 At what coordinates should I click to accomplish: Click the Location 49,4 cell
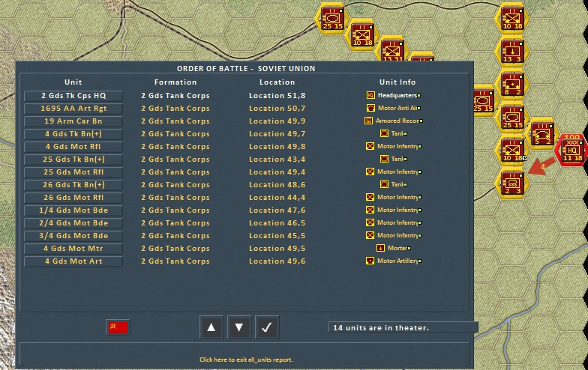tap(277, 172)
